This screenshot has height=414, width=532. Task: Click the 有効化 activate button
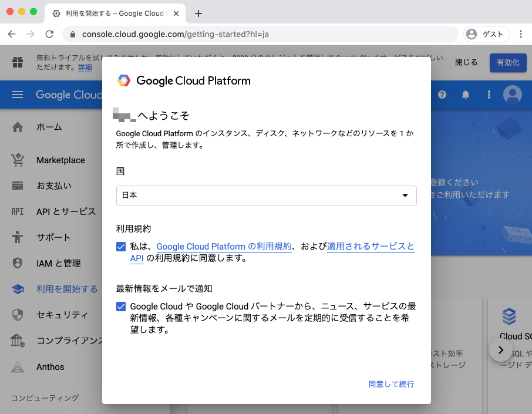point(508,62)
